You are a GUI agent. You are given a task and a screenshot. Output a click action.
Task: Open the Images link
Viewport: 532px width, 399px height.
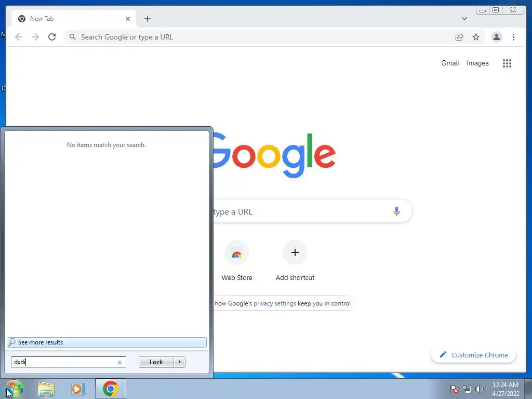[477, 63]
